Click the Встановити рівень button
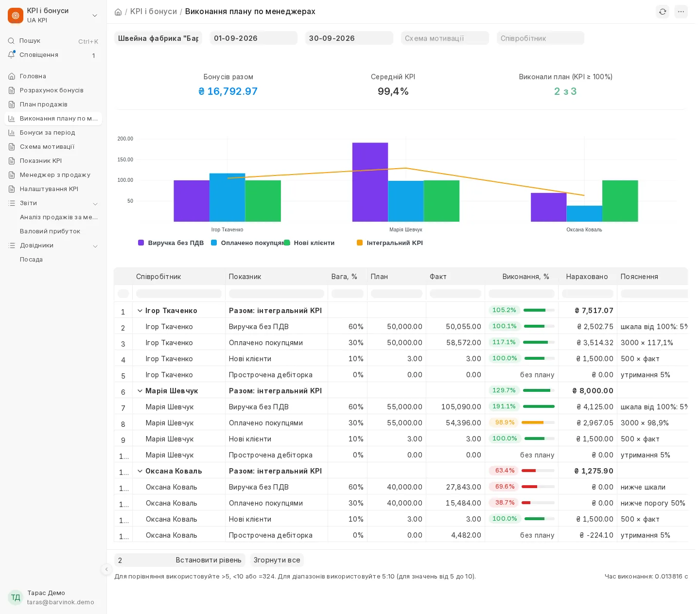Image resolution: width=700 pixels, height=614 pixels. pos(209,560)
